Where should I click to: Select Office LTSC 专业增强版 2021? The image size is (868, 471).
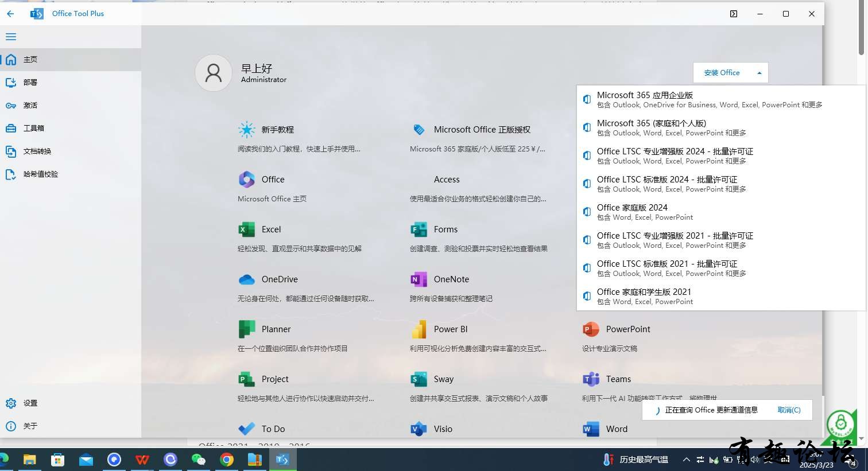coord(721,240)
